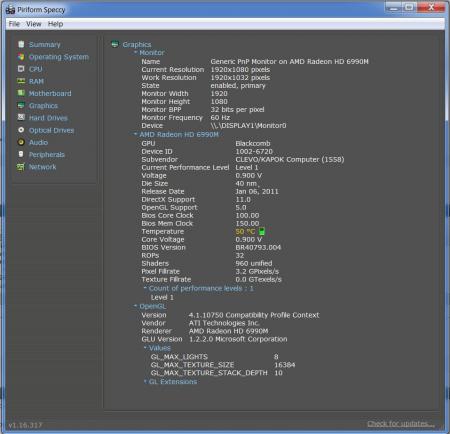Open the Optical Drives disc icon
This screenshot has height=434, width=450.
tap(21, 130)
